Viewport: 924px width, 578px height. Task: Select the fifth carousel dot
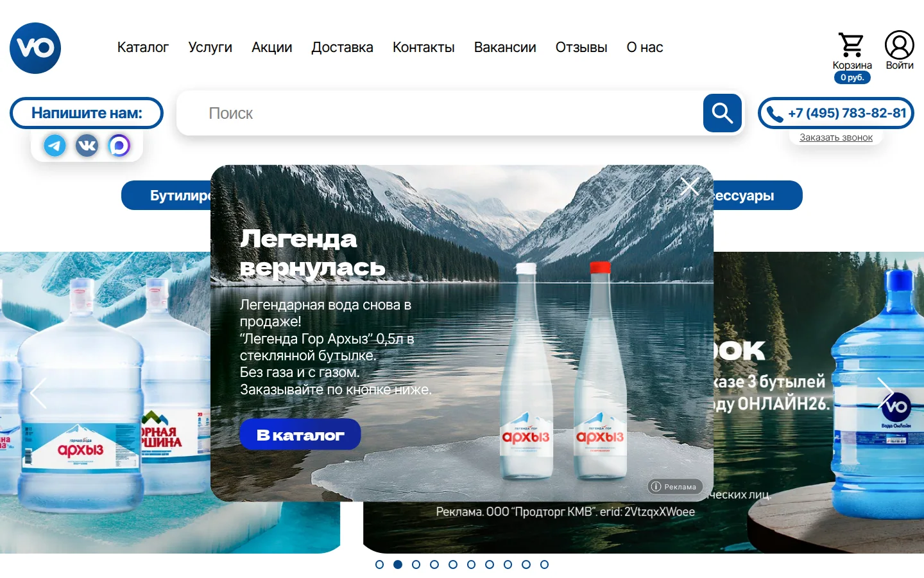pyautogui.click(x=453, y=565)
